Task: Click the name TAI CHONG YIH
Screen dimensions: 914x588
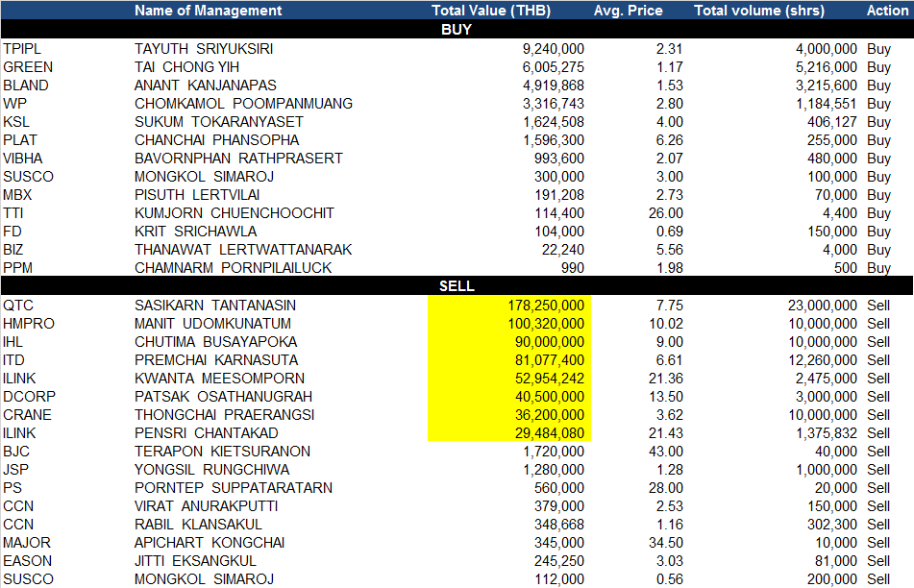Action: click(x=186, y=67)
